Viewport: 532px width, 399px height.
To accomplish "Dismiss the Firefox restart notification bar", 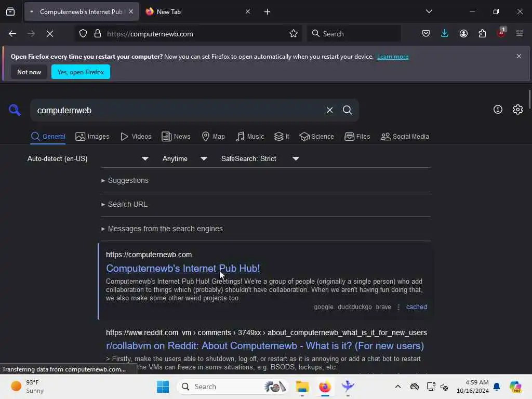I will [x=519, y=56].
